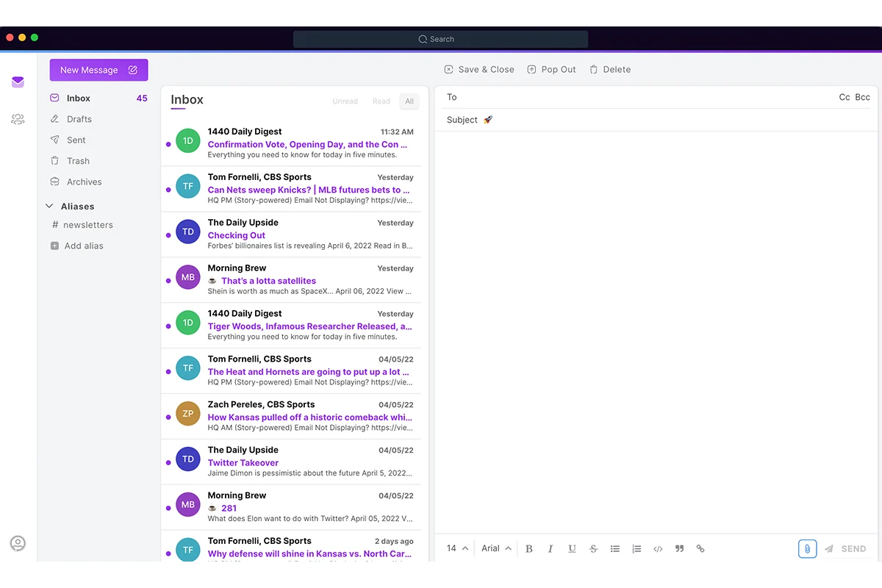Click the 1D avatar of 11:32 AM email

[188, 141]
